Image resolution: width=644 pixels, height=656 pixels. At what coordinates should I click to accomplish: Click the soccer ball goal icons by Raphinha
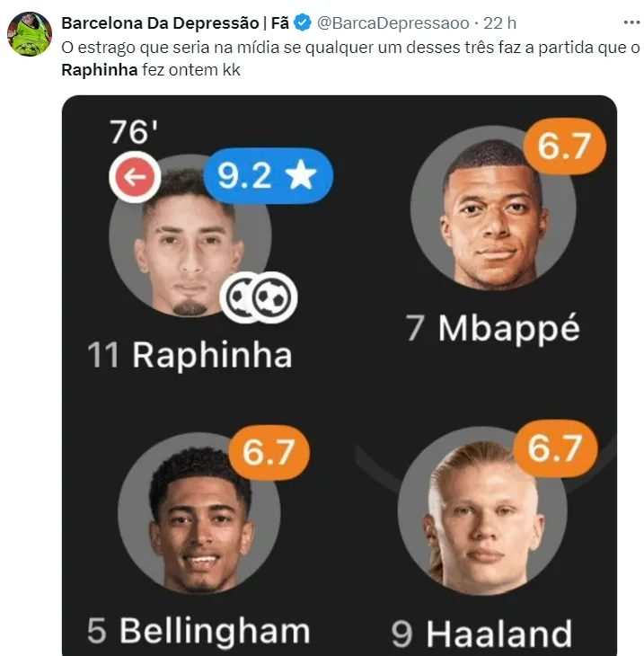coord(260,297)
